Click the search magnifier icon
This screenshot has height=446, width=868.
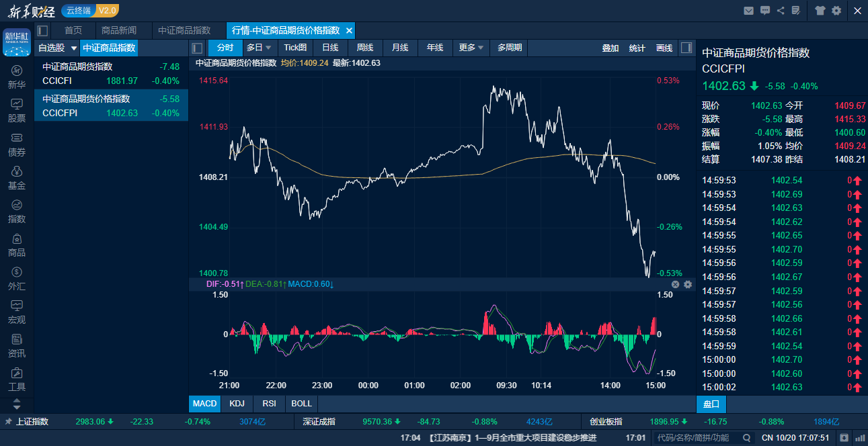[x=746, y=438]
